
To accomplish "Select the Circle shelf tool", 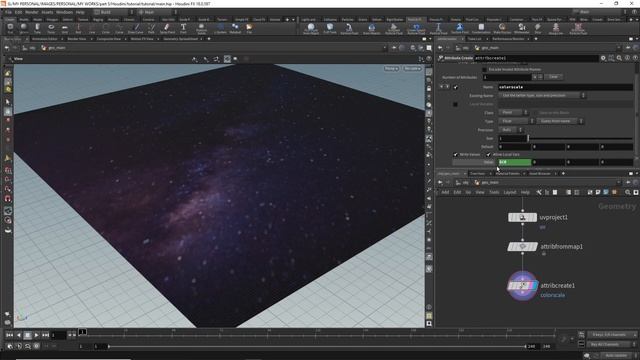I will (106, 28).
